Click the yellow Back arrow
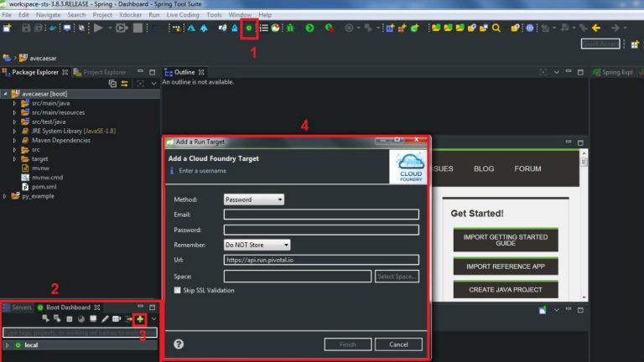Image resolution: width=644 pixels, height=362 pixels. tap(596, 28)
